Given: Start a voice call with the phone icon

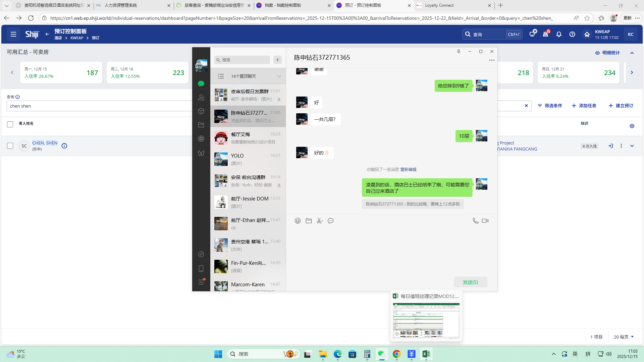Looking at the screenshot, I should (475, 221).
